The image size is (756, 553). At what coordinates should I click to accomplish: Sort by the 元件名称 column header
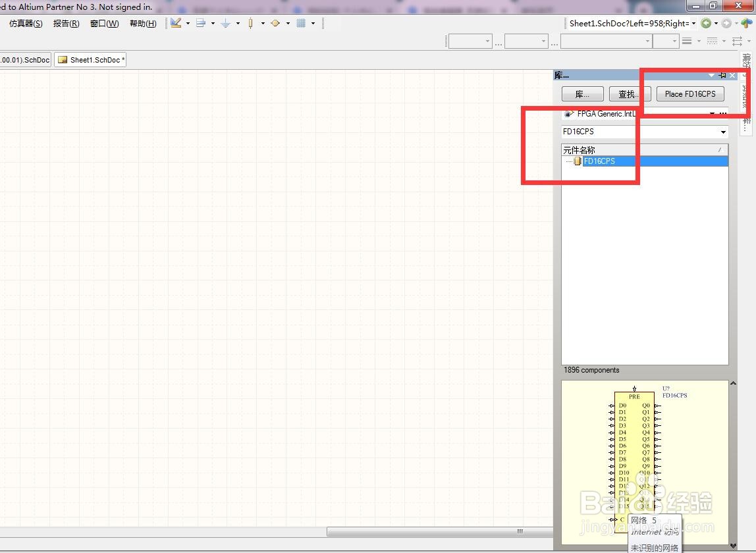tap(645, 150)
